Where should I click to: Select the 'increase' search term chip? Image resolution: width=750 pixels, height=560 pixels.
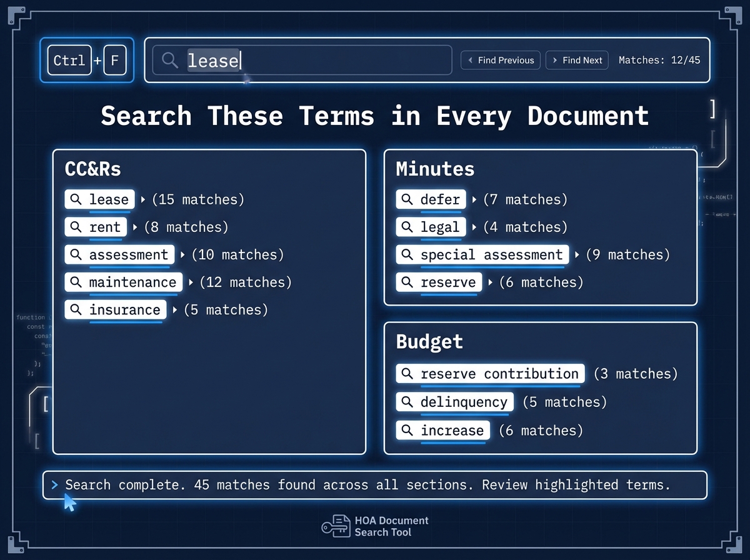tap(443, 431)
